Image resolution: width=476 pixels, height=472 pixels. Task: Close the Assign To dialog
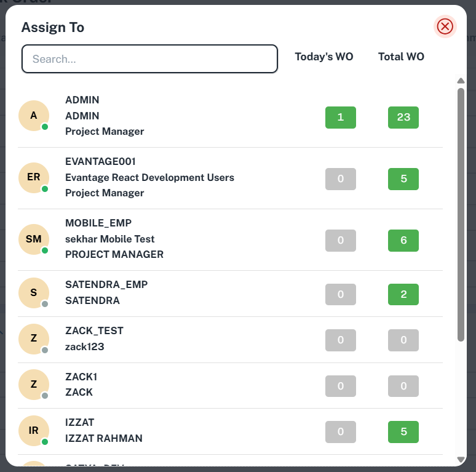tap(445, 26)
